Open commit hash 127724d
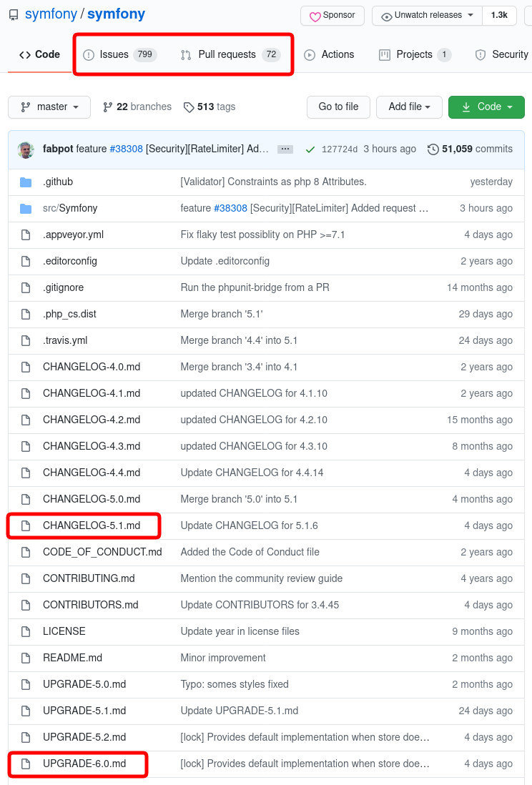This screenshot has width=532, height=785. [340, 149]
